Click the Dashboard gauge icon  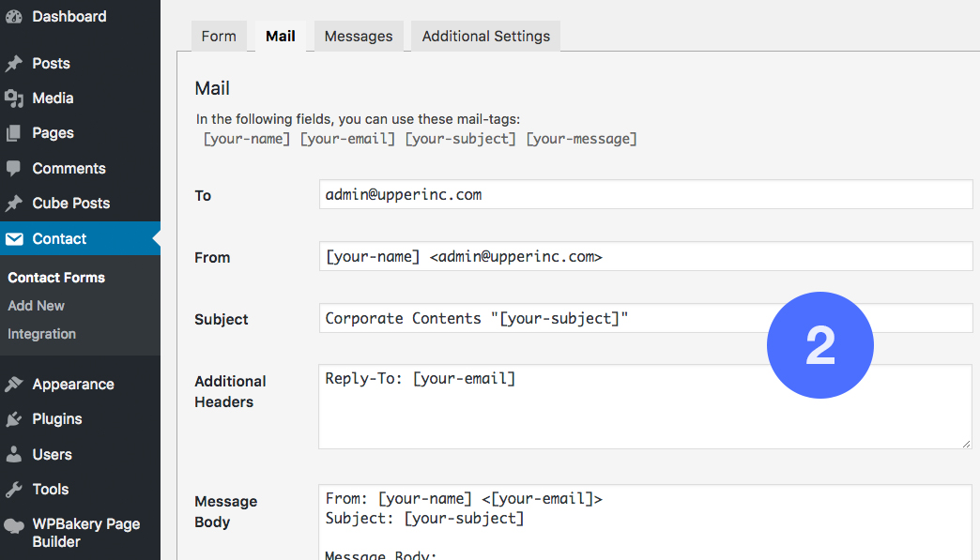[14, 17]
